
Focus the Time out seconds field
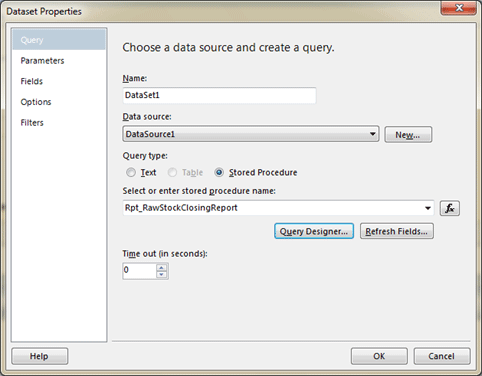pos(139,271)
